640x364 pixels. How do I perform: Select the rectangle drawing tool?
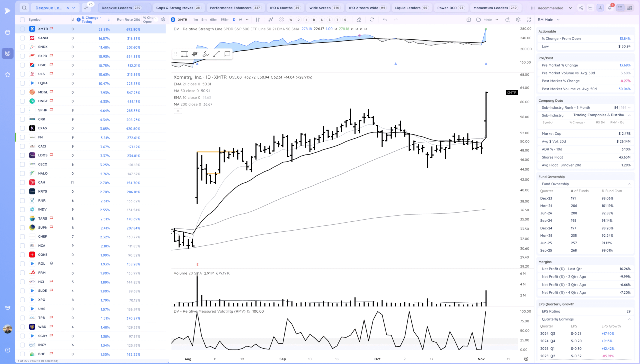coord(184,54)
